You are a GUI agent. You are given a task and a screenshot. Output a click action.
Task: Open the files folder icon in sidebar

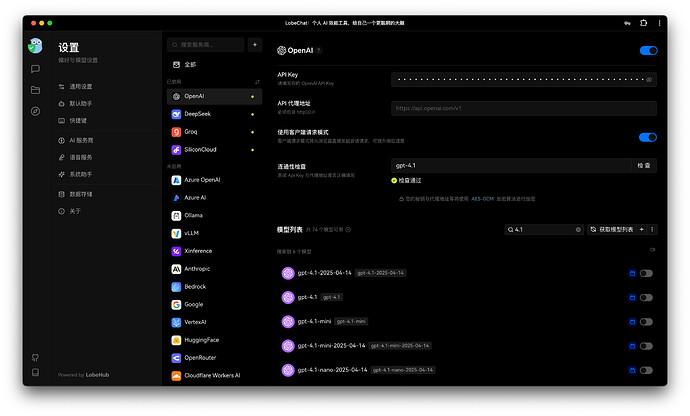point(36,90)
